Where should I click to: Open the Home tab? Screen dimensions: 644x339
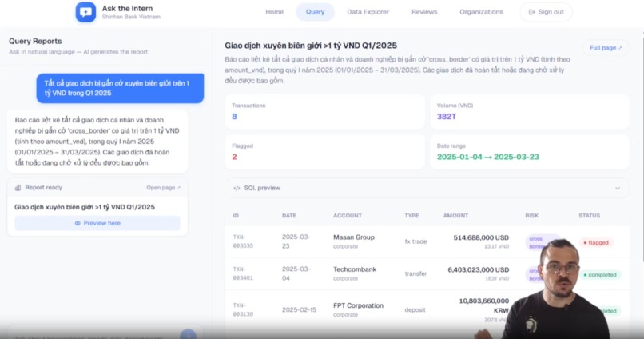pyautogui.click(x=274, y=12)
